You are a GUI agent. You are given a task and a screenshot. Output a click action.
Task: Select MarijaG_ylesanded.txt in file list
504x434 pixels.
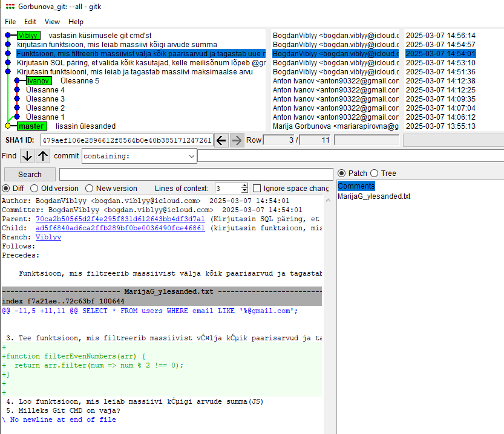pos(374,196)
